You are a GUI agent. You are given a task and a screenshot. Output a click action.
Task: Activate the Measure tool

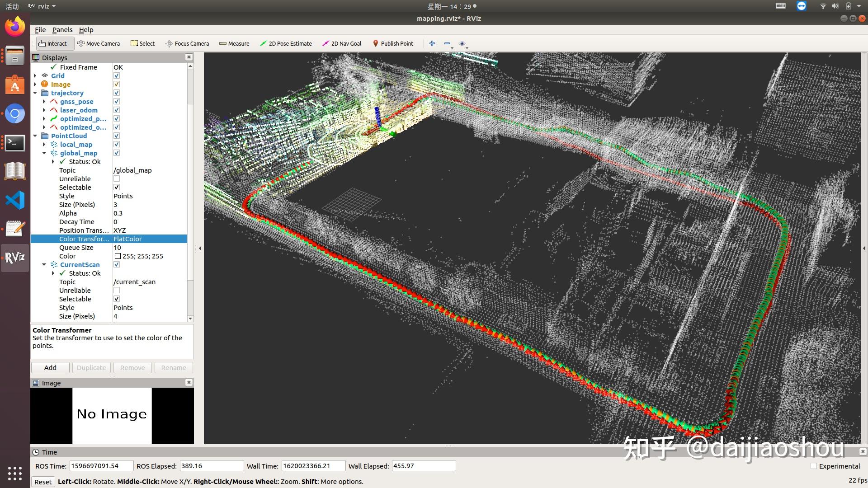pos(234,43)
